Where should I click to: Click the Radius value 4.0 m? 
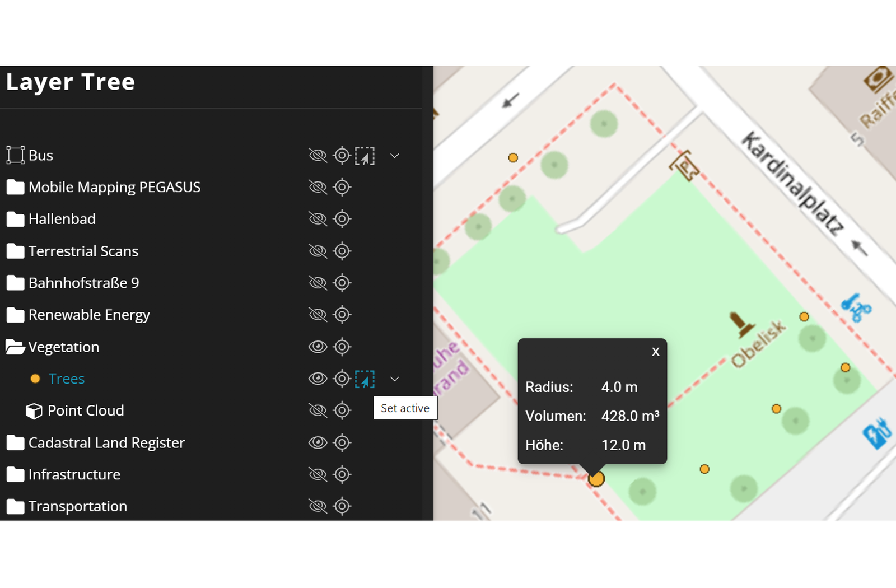tap(619, 387)
